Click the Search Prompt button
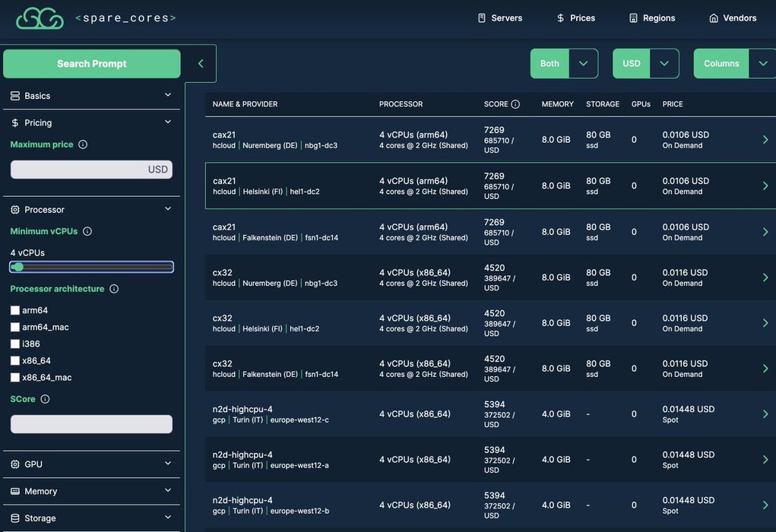 92,64
